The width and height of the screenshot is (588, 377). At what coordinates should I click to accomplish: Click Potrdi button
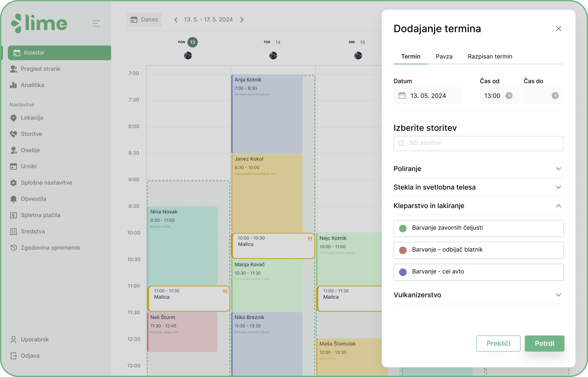point(544,343)
